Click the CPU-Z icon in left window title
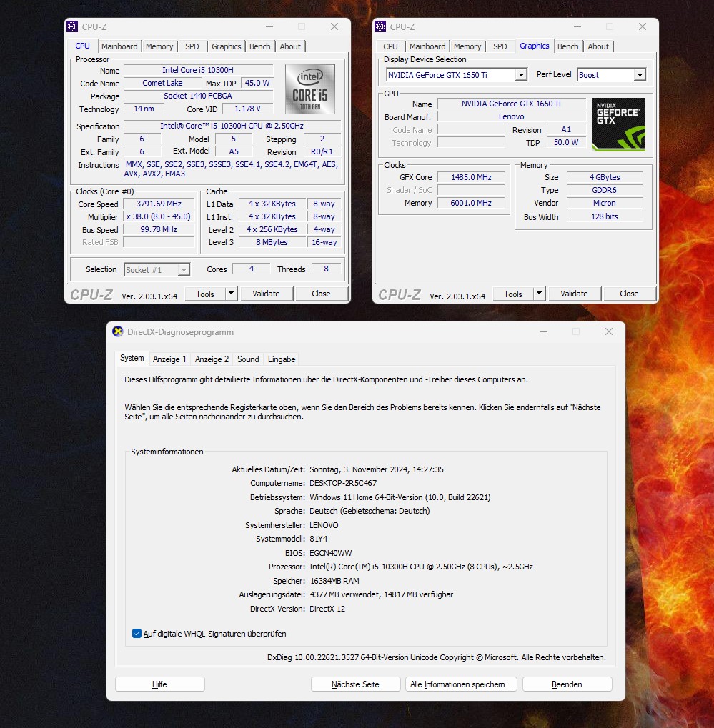Image resolution: width=714 pixels, height=728 pixels. [x=72, y=26]
